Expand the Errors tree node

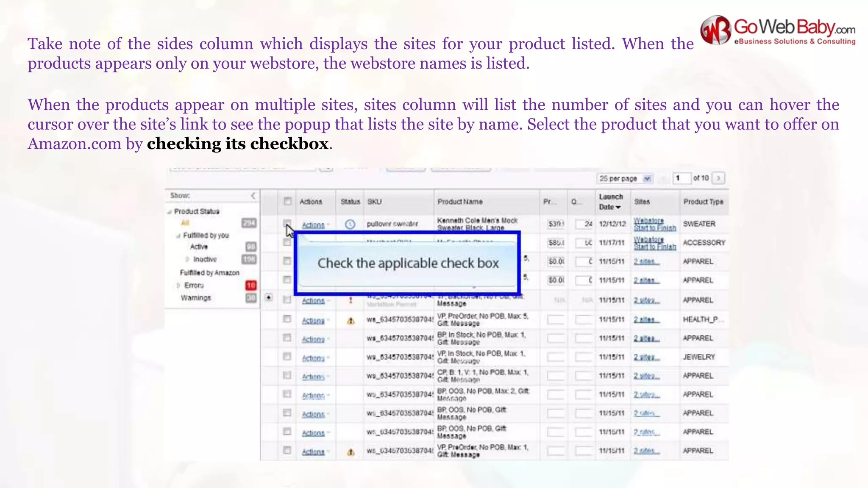(178, 286)
